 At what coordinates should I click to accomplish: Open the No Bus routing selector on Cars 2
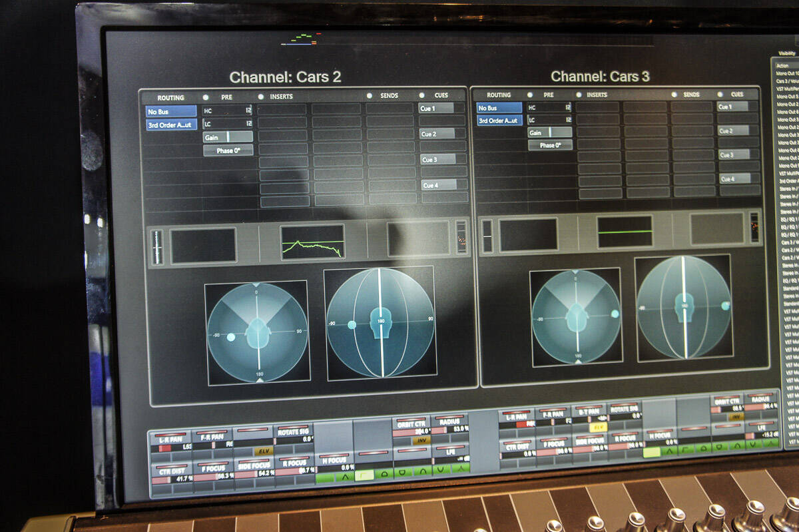tap(171, 111)
